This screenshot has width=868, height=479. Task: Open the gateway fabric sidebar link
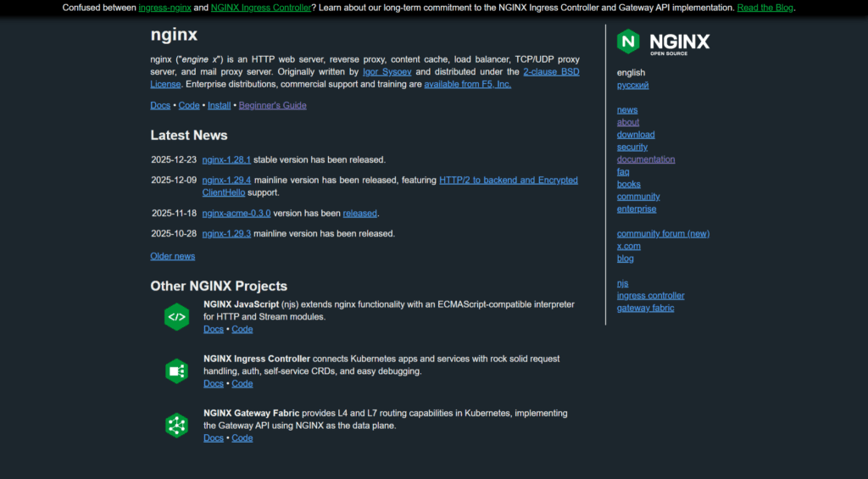pos(645,309)
